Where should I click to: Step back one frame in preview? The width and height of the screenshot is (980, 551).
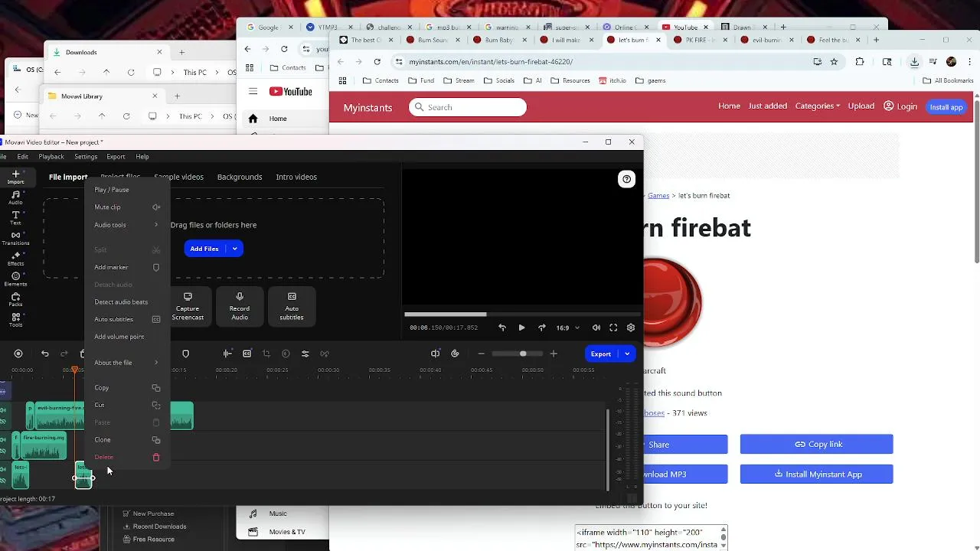pyautogui.click(x=501, y=328)
